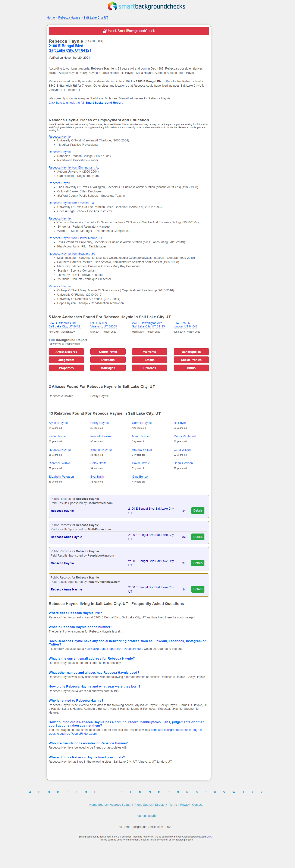Click Details in BeenVerified.com record
This screenshot has height=868, width=295.
pos(198,511)
